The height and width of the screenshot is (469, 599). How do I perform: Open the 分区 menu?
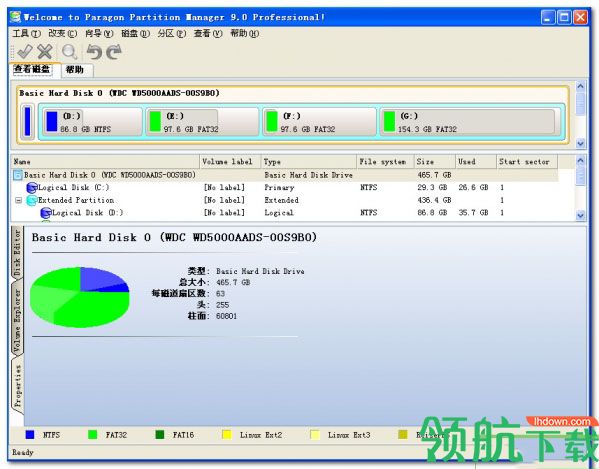[172, 34]
